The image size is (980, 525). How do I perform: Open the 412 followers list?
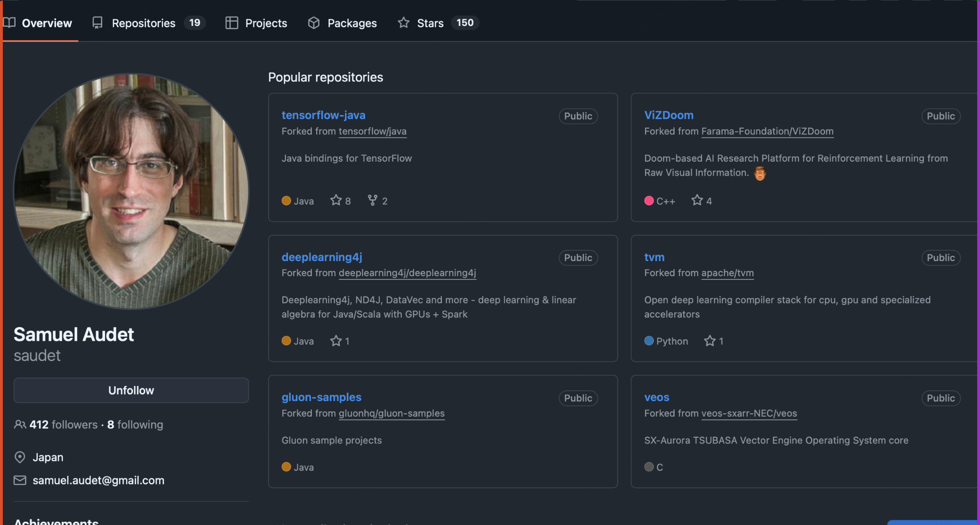63,425
